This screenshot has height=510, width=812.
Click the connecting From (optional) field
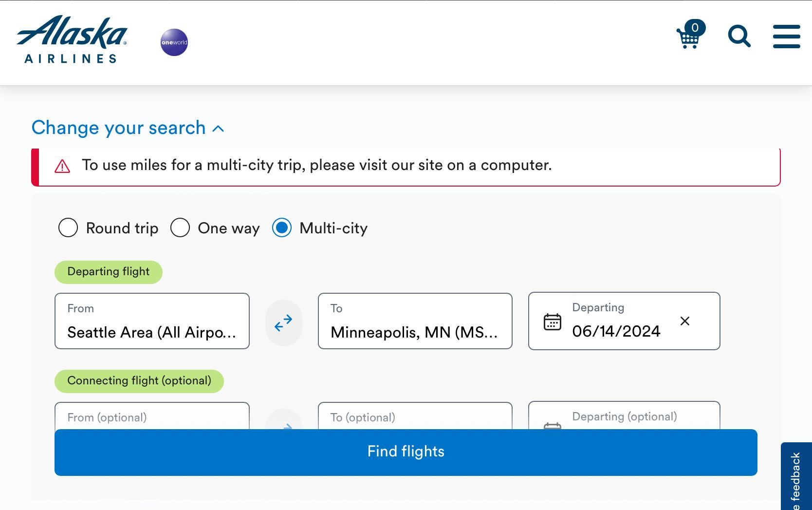pyautogui.click(x=152, y=416)
